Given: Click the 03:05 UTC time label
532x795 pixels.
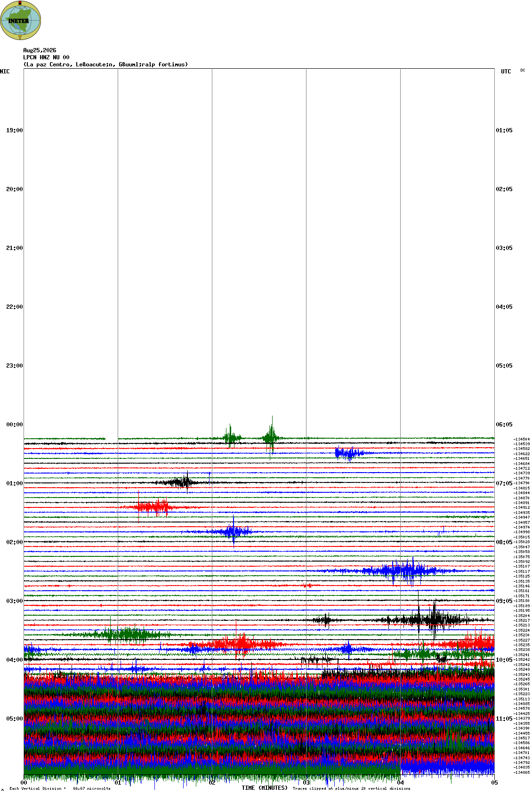Looking at the screenshot, I should (504, 248).
